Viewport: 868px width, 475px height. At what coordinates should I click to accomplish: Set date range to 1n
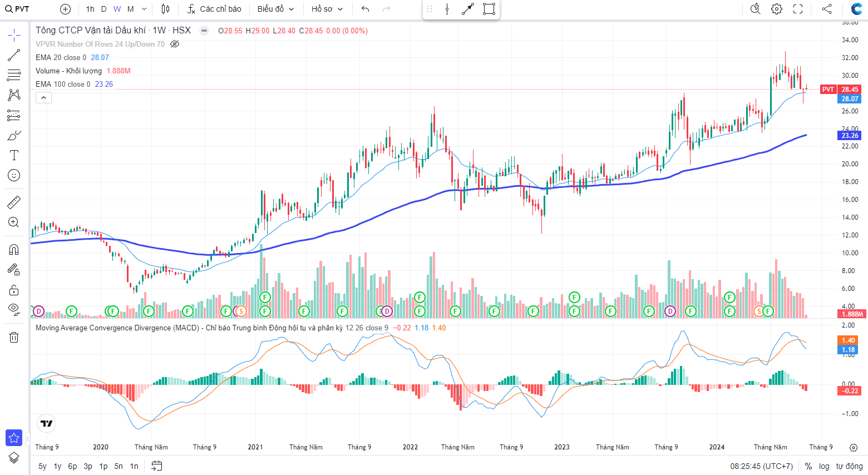134,466
